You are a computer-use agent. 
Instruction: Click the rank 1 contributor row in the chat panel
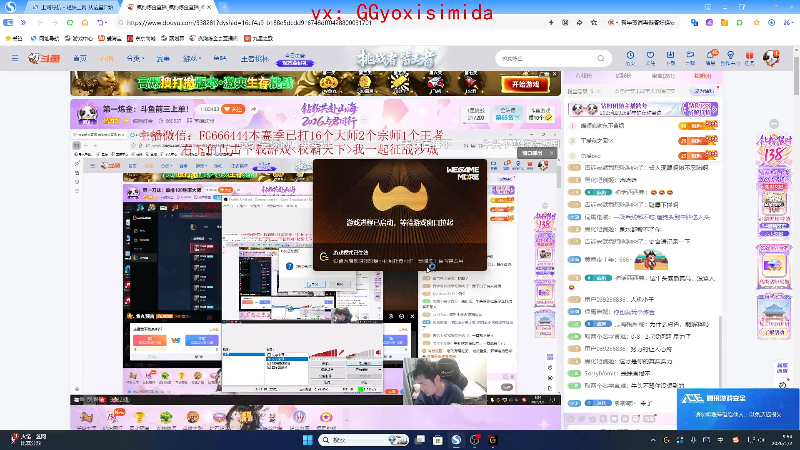[643, 126]
